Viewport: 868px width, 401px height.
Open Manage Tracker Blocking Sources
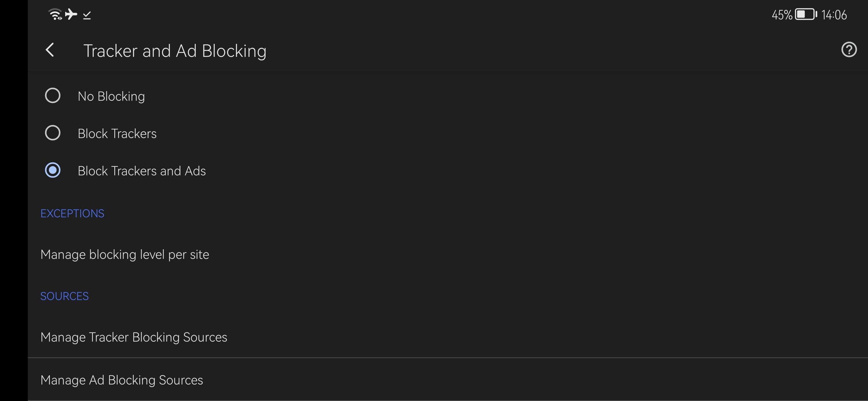(134, 337)
